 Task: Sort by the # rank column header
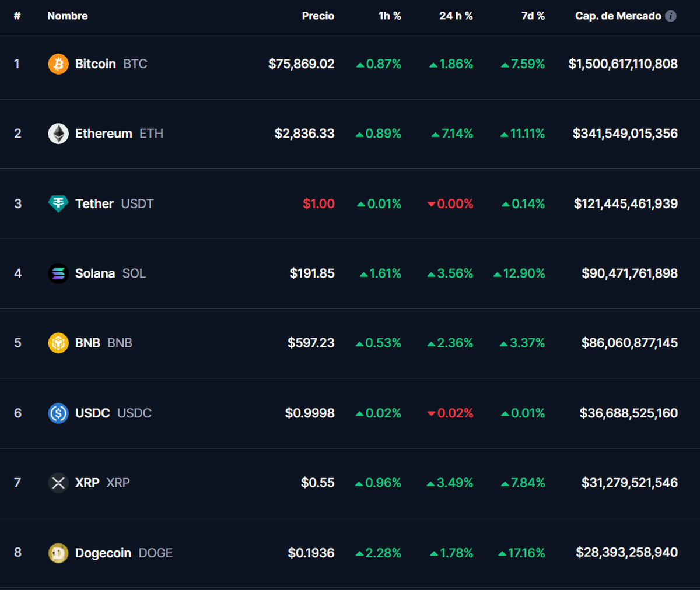pos(17,16)
